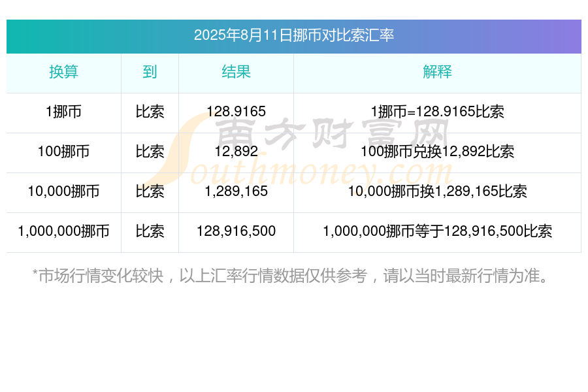Click the 100挪币 cell
Viewport: 588px width, 392px height.
pos(63,152)
